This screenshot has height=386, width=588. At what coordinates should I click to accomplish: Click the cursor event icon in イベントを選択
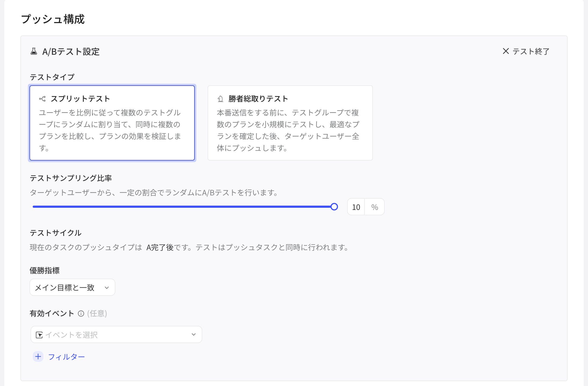coord(39,335)
